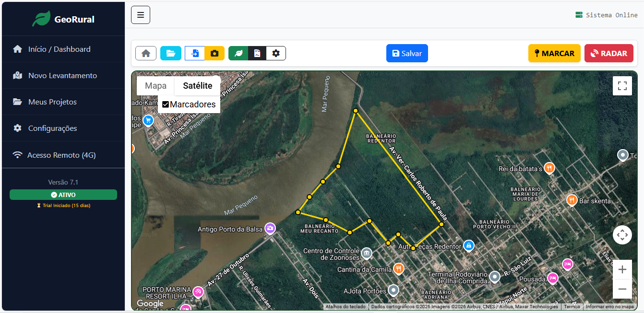Viewport: 644px width, 313px height.
Task: Zoom out with the minus button
Action: (622, 289)
